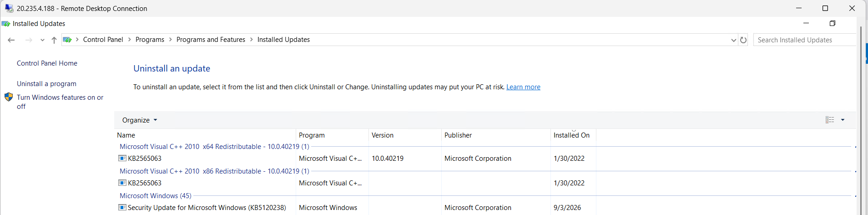Select the x64 KB2565063 update icon

click(x=122, y=158)
